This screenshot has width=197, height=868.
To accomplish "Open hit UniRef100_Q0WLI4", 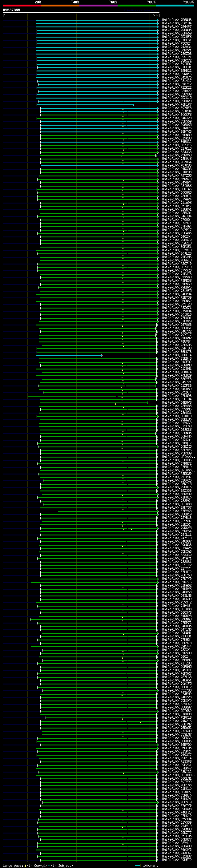I will pyautogui.click(x=177, y=356).
